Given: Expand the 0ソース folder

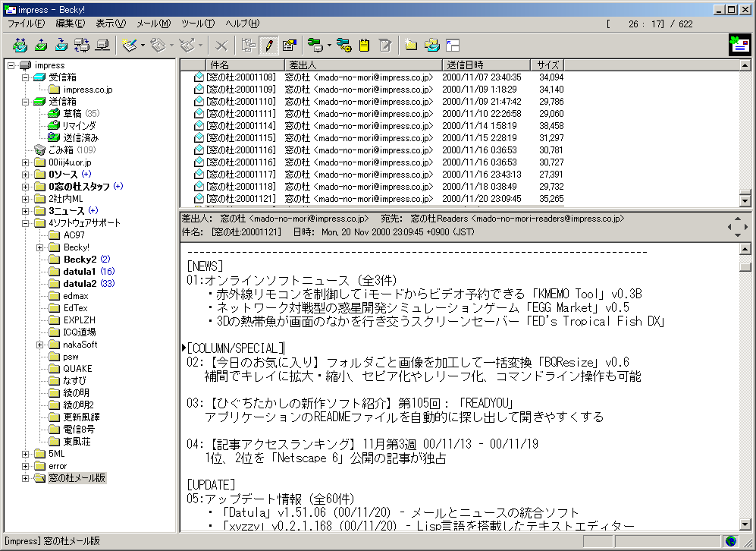Looking at the screenshot, I should coord(25,174).
